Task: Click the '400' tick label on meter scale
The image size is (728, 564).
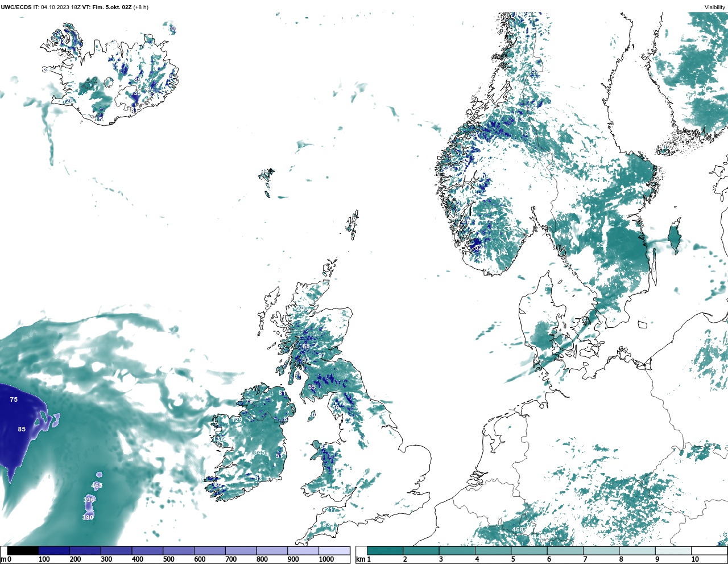Action: click(137, 559)
